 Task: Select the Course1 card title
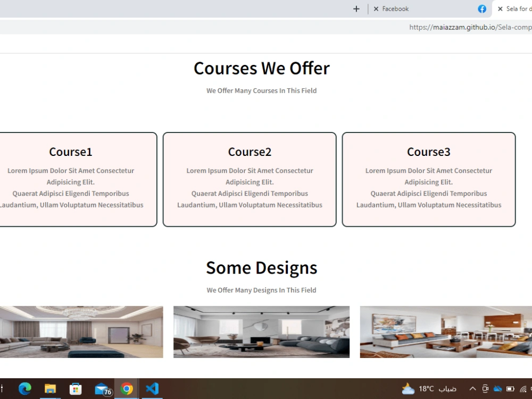(71, 152)
